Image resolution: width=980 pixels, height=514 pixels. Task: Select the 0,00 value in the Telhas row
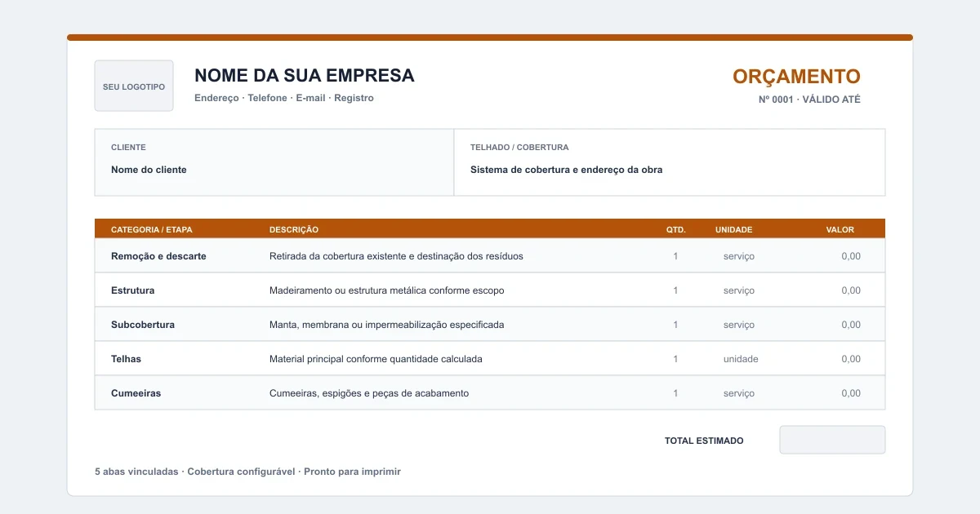[x=851, y=359]
